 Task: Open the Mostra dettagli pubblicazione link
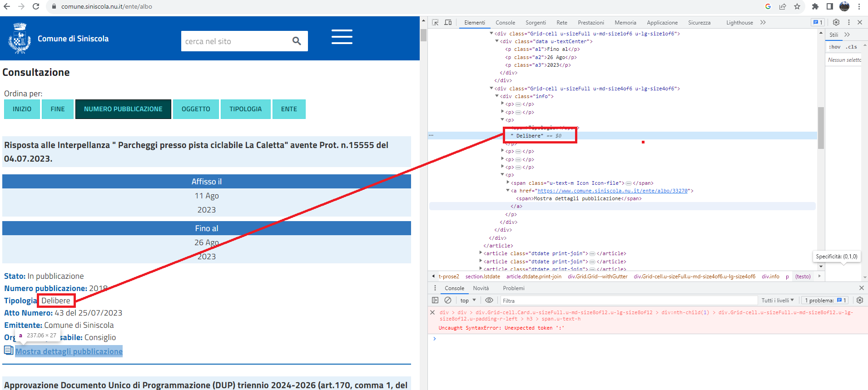tap(69, 351)
